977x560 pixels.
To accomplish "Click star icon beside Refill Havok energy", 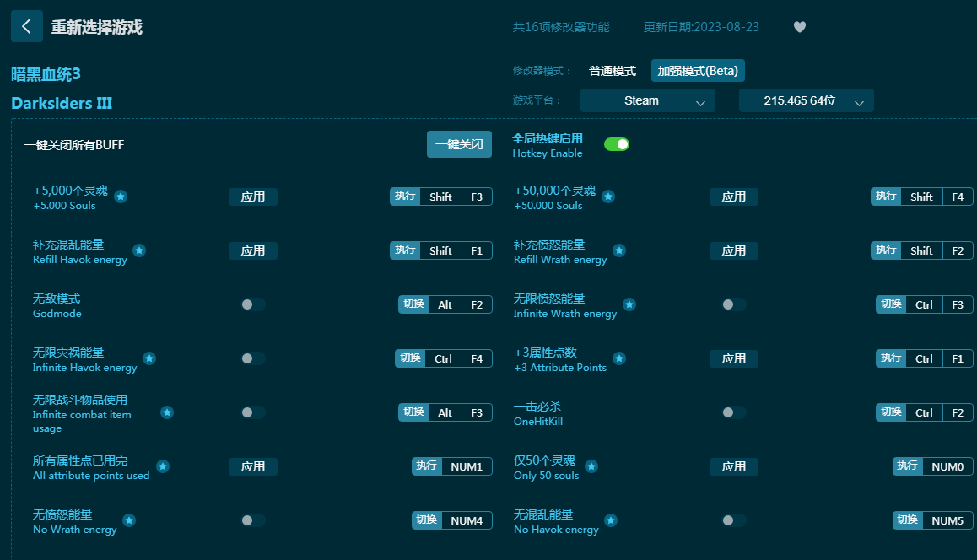I will tap(139, 250).
